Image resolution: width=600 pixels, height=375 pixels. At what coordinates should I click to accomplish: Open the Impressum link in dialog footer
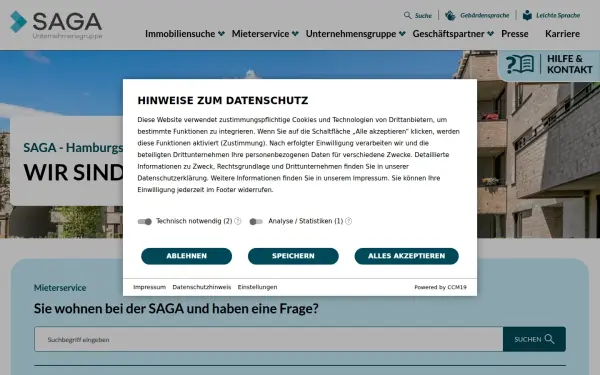click(149, 287)
